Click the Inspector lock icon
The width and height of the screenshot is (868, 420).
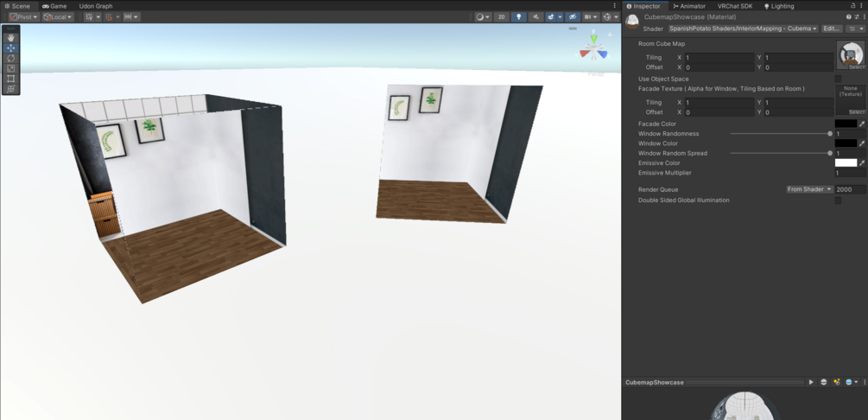[852, 5]
